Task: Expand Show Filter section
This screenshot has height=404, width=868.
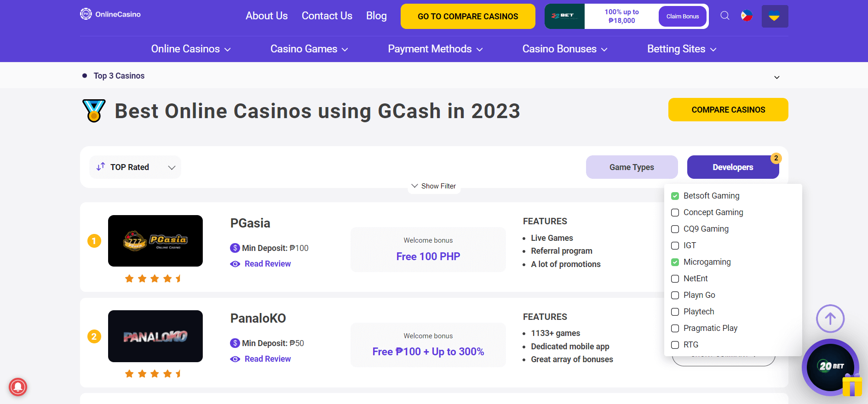Action: 434,186
